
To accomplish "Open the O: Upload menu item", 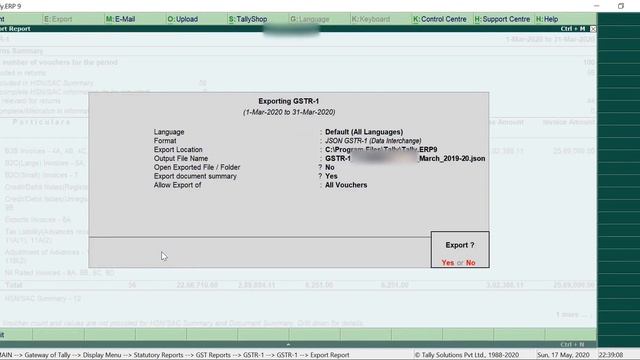I will (182, 19).
